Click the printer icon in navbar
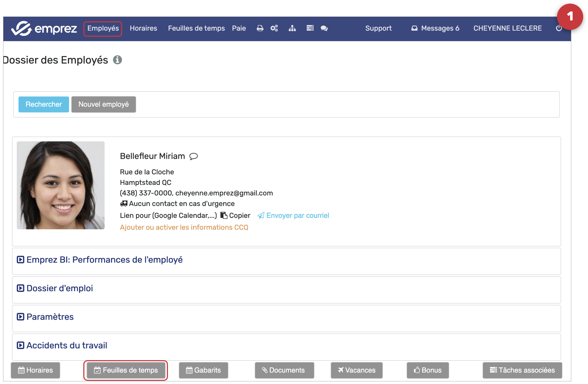 pos(260,28)
